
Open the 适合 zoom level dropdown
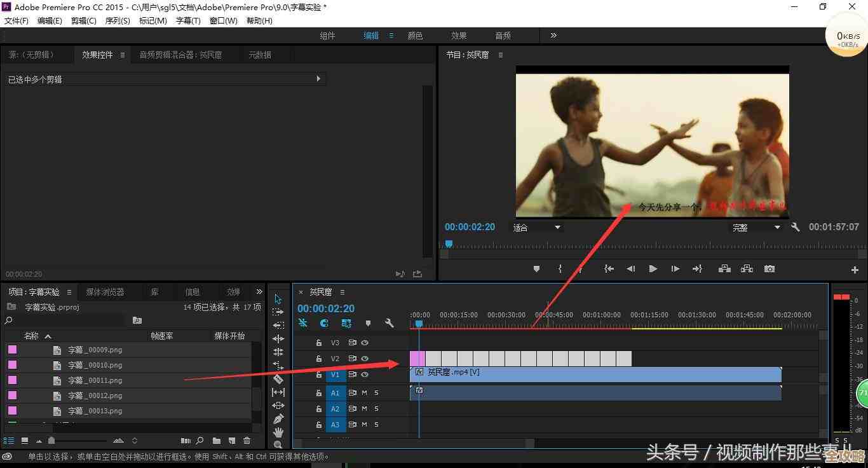pyautogui.click(x=537, y=227)
